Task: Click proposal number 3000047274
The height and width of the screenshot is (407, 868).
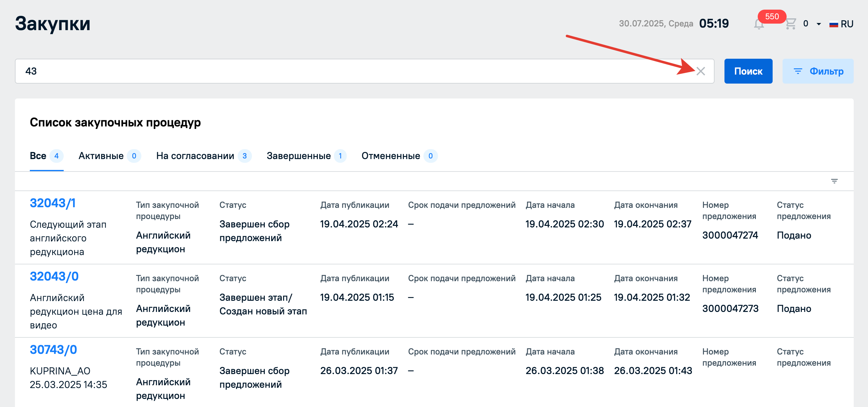Action: coord(730,235)
